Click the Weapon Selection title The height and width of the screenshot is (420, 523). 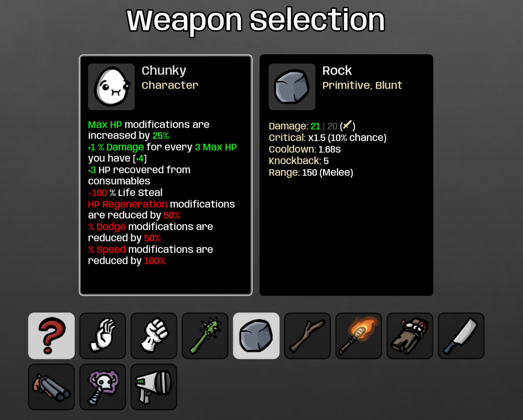pos(256,21)
